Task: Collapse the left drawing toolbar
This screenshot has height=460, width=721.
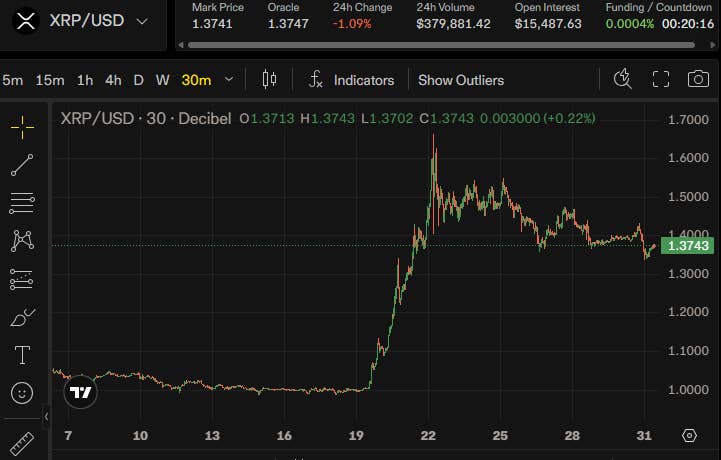Action: (46, 417)
